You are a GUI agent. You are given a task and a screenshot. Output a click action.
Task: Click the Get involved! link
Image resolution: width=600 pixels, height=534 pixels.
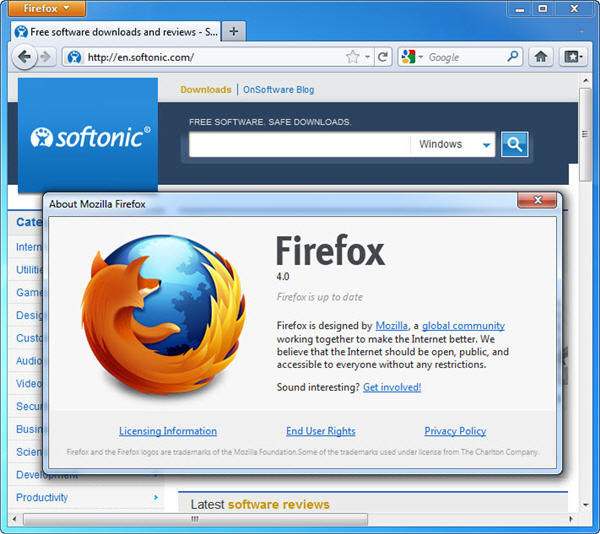(392, 387)
